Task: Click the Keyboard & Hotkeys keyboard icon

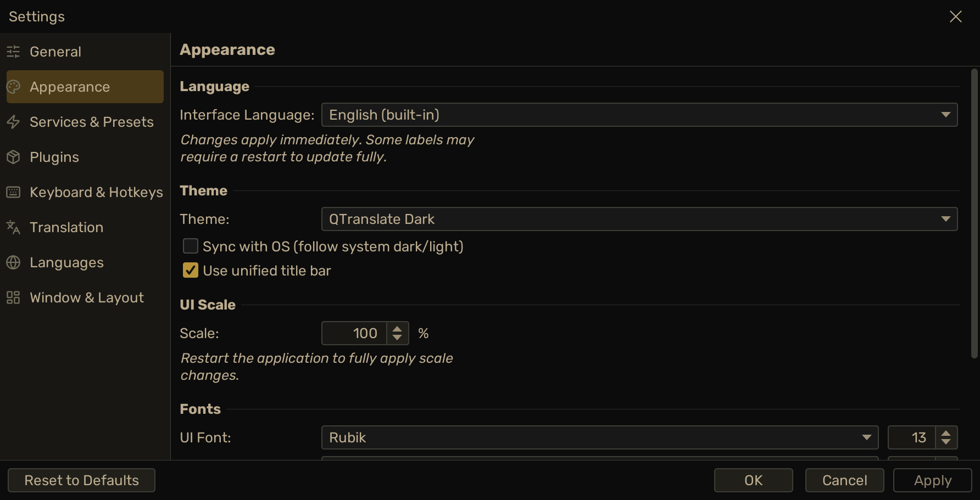Action: (x=13, y=192)
